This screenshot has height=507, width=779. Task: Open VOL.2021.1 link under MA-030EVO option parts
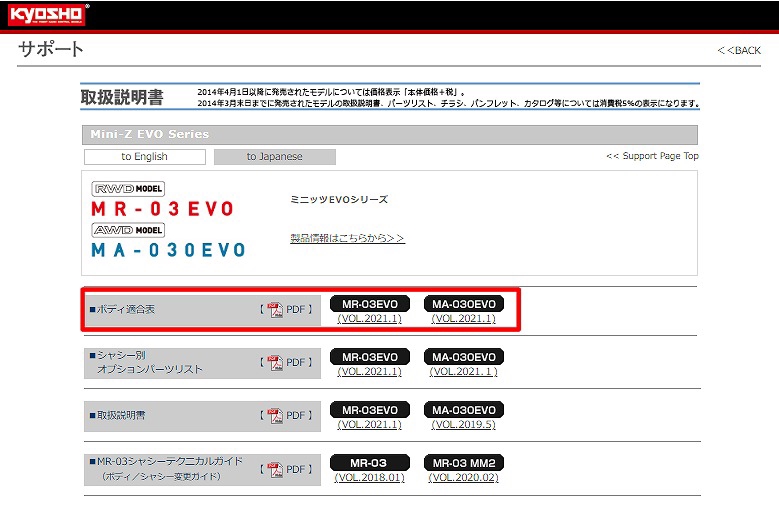click(x=464, y=371)
